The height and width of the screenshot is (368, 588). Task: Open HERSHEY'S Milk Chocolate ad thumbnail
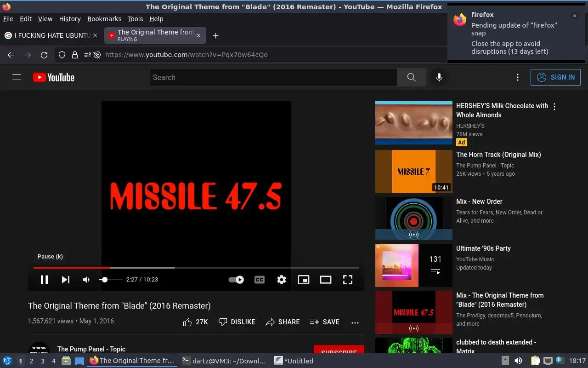point(414,123)
